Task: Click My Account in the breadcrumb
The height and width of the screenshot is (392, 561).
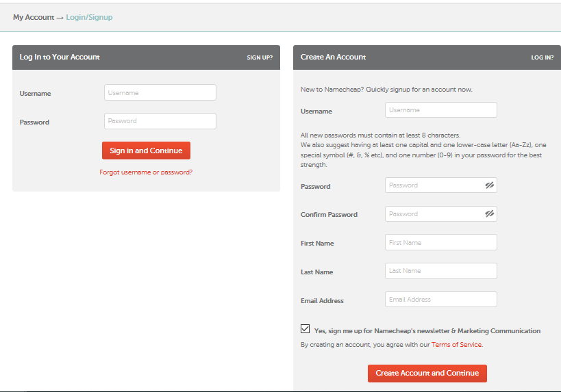Action: click(34, 17)
